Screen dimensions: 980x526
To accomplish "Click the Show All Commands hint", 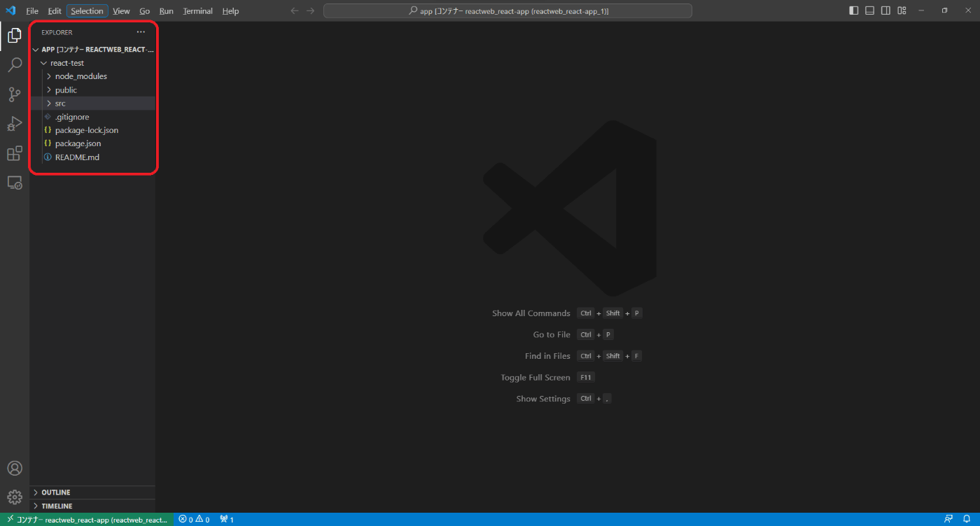I will 531,313.
